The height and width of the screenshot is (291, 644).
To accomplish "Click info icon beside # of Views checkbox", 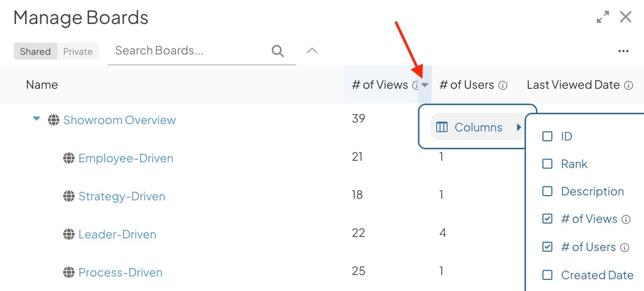I will pos(626,219).
